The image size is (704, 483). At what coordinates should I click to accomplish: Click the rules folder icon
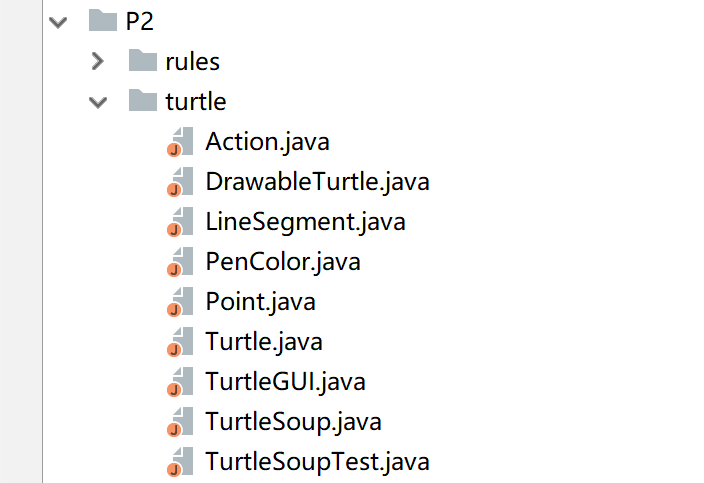(x=143, y=61)
